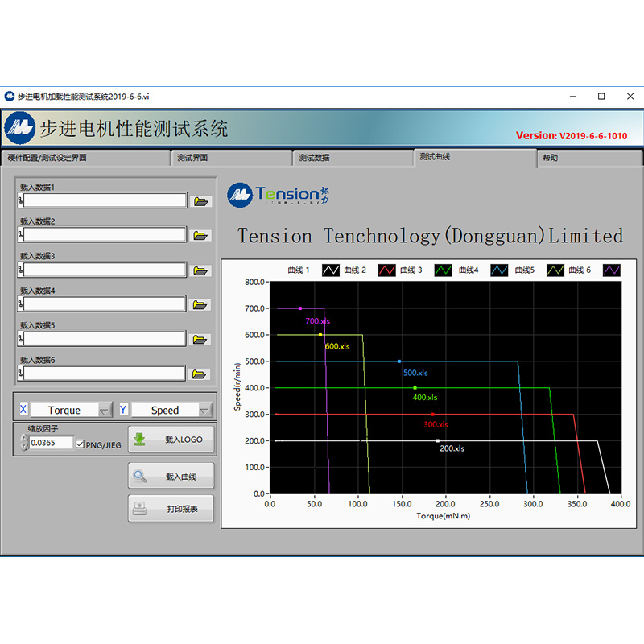Browse file for 載入数据4
The image size is (644, 644).
click(201, 305)
